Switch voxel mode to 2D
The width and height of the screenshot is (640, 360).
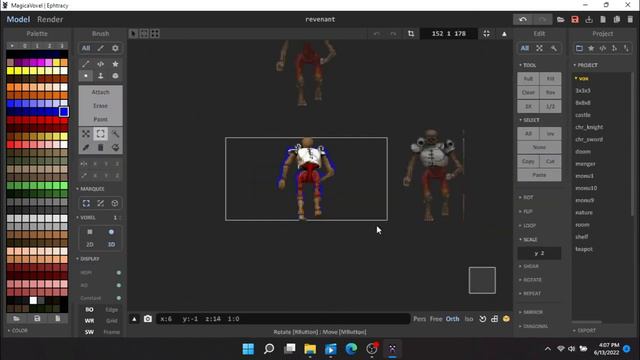click(90, 244)
